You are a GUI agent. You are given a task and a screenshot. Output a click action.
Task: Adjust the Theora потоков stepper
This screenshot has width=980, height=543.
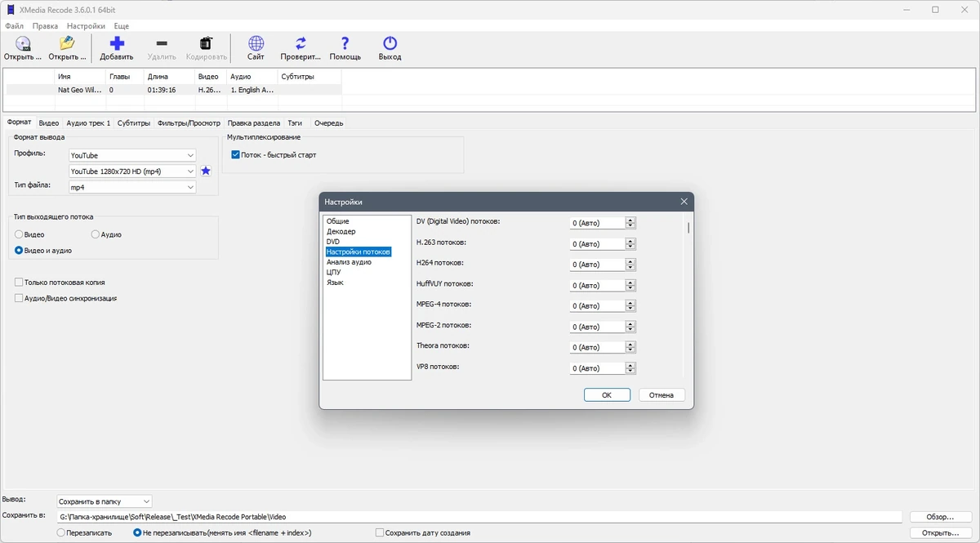pyautogui.click(x=630, y=347)
